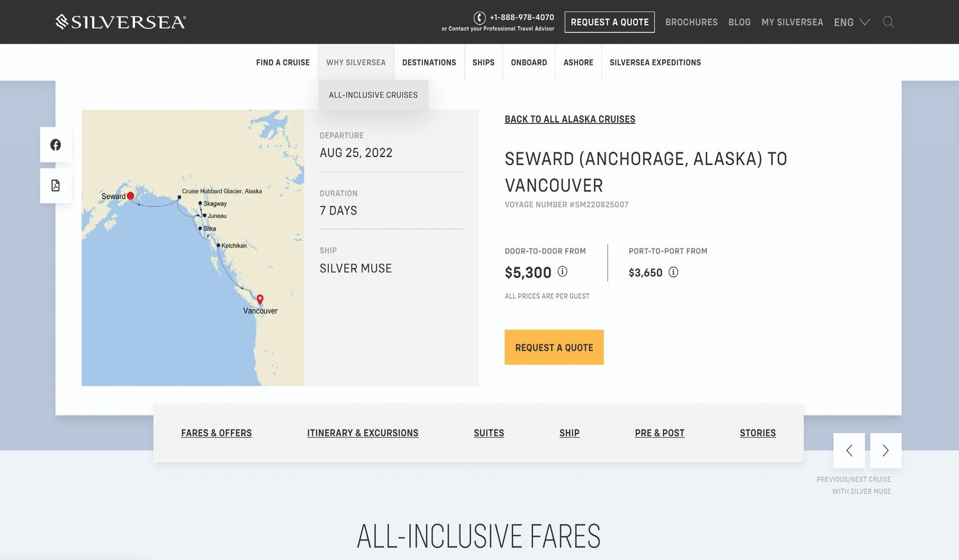959x560 pixels.
Task: Click the Vancouver map pin marker
Action: (x=260, y=299)
